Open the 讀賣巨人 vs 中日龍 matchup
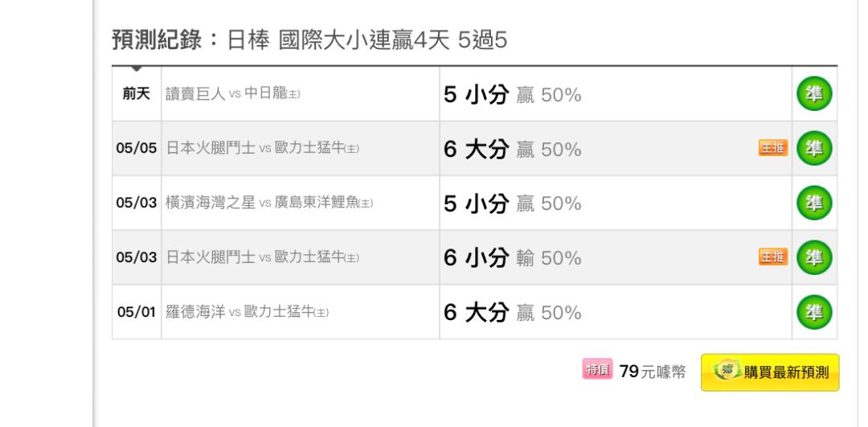 click(233, 93)
